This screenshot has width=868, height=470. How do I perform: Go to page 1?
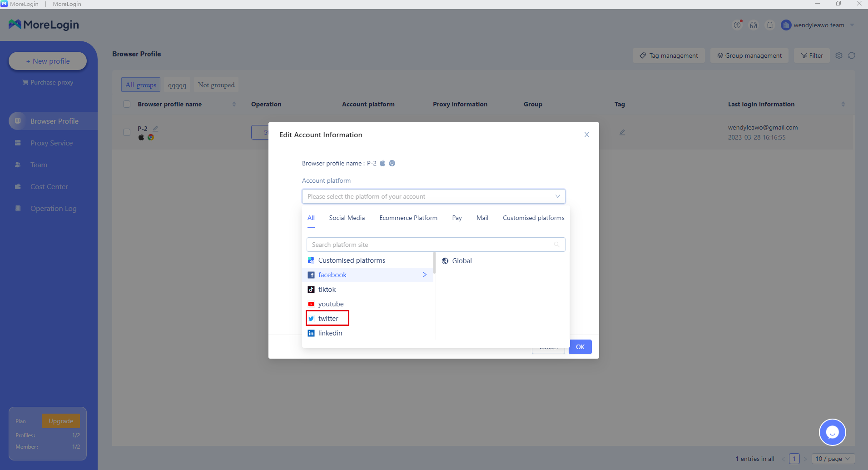[x=794, y=459]
